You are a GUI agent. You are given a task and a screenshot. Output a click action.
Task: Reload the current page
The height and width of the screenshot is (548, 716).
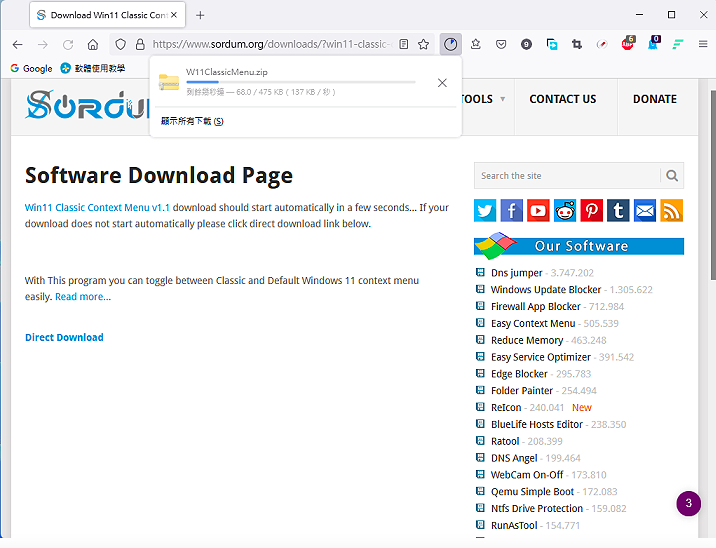coord(68,44)
